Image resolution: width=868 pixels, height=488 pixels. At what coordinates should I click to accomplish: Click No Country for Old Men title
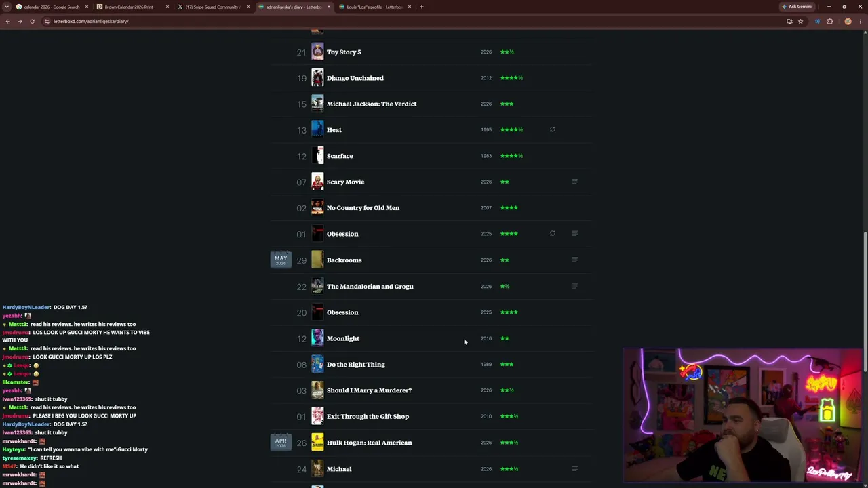pyautogui.click(x=363, y=208)
